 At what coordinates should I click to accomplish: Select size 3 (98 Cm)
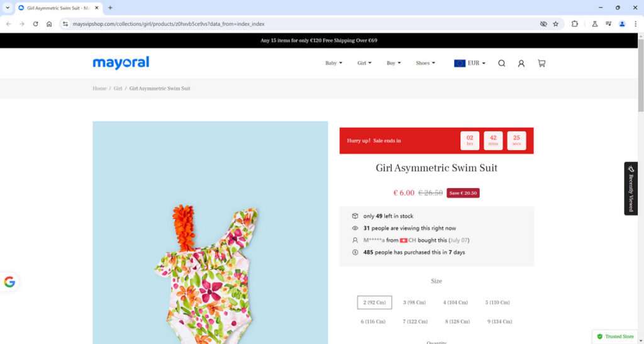click(414, 302)
